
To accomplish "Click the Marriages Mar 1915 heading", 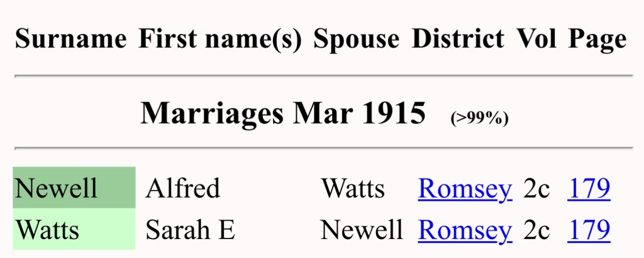I will click(282, 114).
